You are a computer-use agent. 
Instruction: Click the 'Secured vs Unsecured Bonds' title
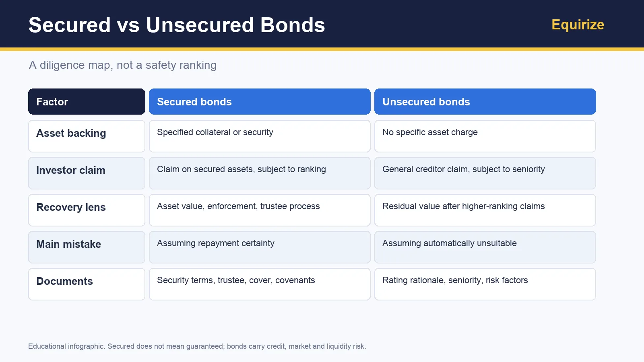click(177, 25)
